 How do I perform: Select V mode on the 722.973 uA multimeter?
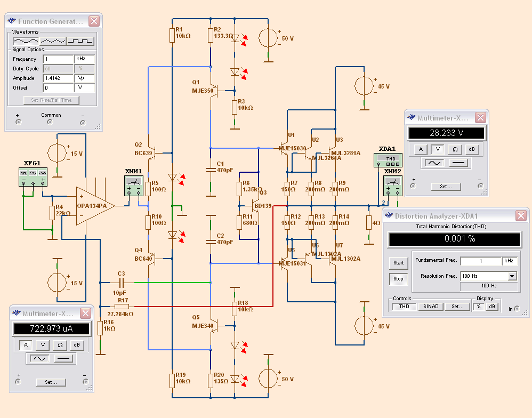point(43,345)
